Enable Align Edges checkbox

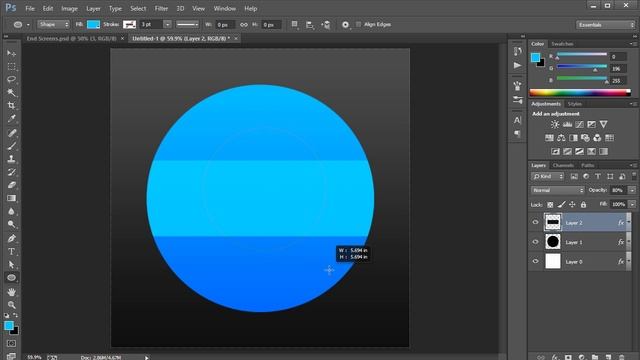pyautogui.click(x=358, y=24)
